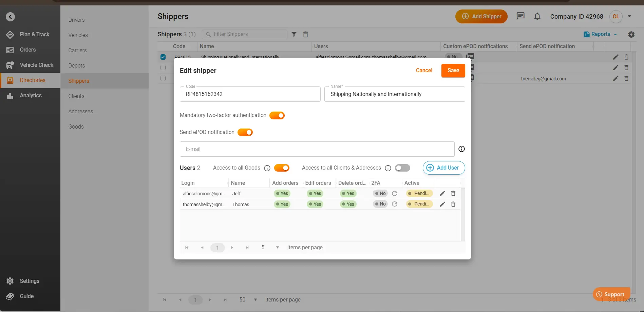
Task: Click the chat messages icon
Action: tap(520, 16)
